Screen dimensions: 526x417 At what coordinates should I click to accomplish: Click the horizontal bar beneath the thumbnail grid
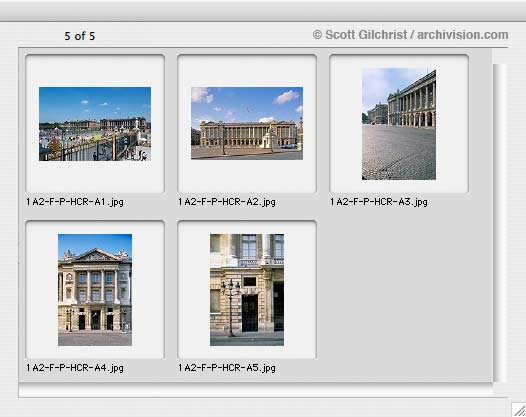256,390
